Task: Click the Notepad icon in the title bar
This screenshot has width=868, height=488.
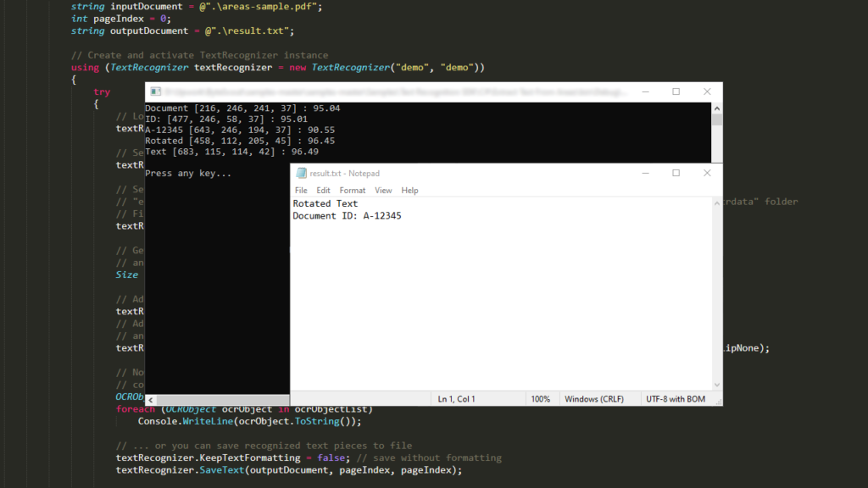Action: [x=302, y=173]
